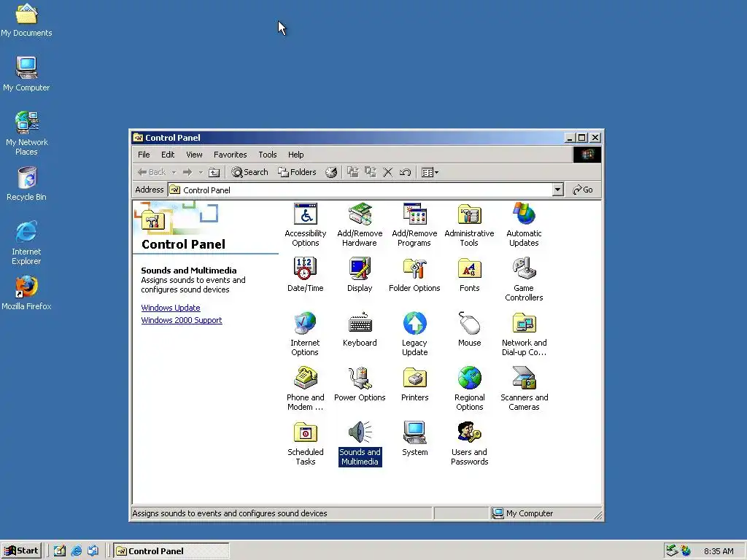Follow the Windows Update link
The image size is (747, 560).
click(171, 308)
